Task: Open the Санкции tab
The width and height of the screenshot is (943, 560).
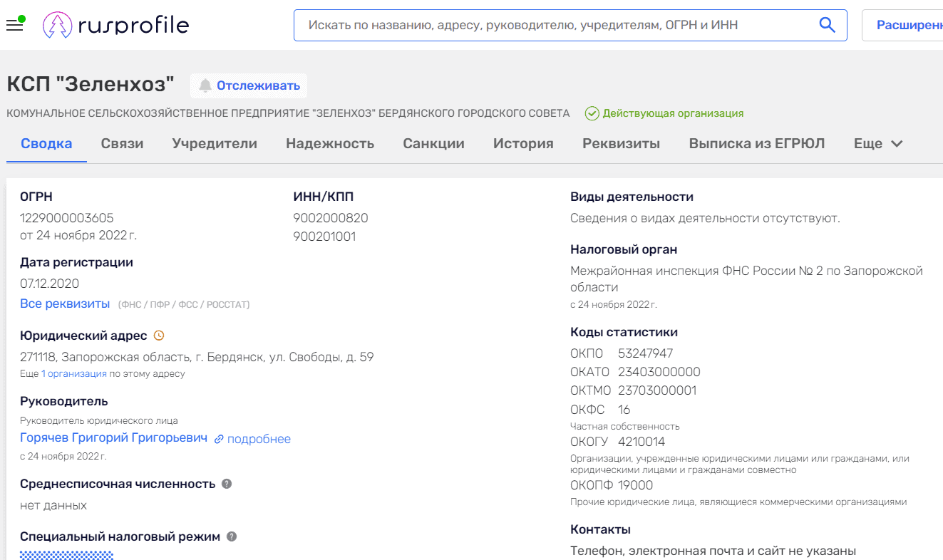Action: [433, 143]
